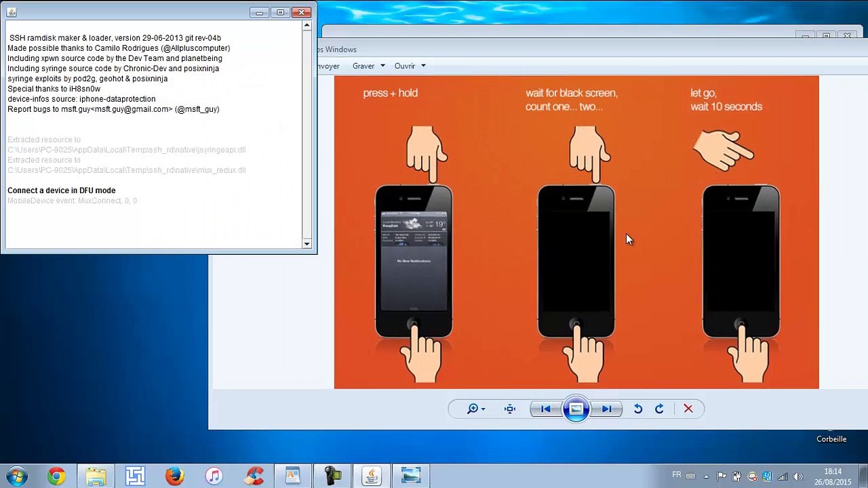Rotate the image counterclockwise
This screenshot has height=488, width=868.
click(638, 409)
